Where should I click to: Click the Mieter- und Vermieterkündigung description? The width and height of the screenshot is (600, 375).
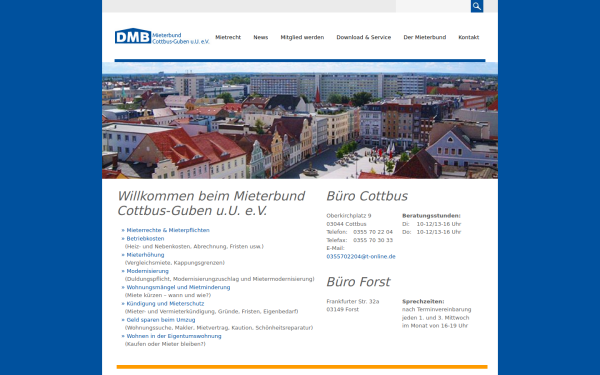(x=212, y=312)
